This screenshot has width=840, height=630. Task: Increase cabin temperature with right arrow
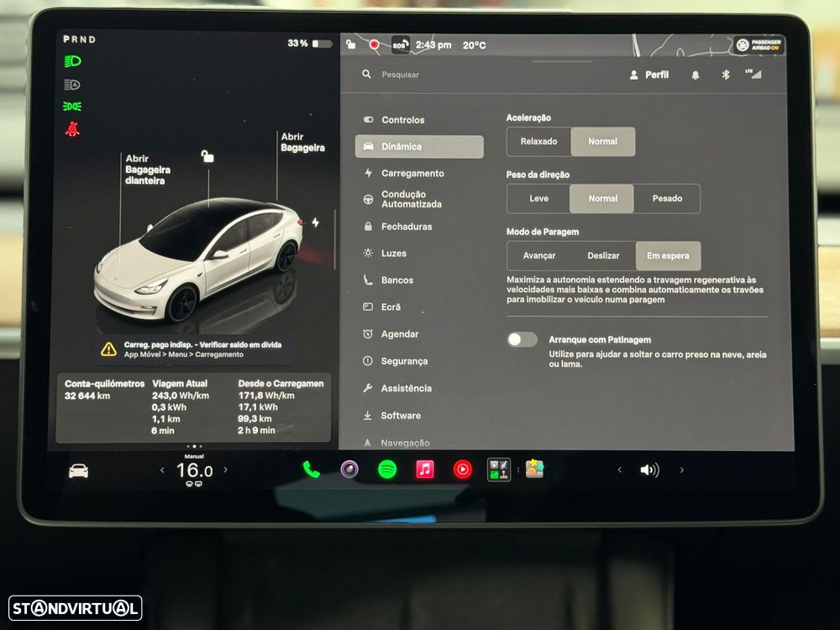pos(225,470)
